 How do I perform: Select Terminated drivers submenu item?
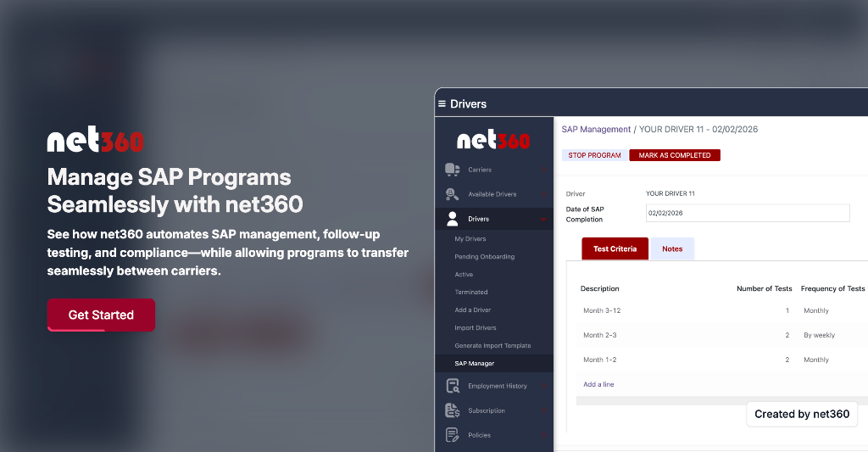pos(471,292)
